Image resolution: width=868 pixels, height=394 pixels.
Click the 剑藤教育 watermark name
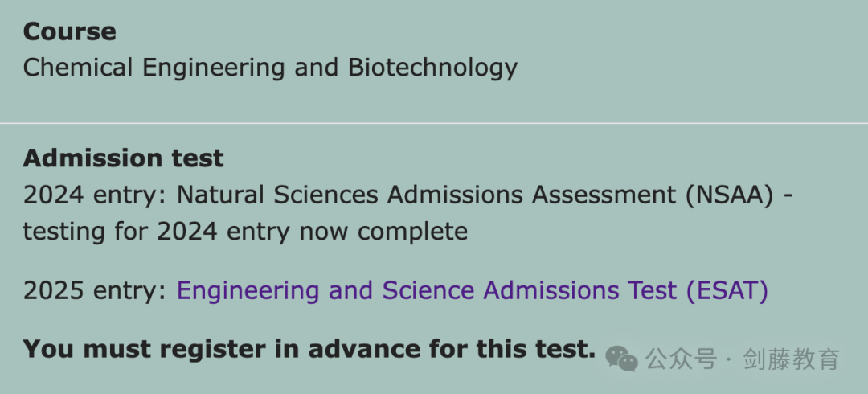point(792,359)
